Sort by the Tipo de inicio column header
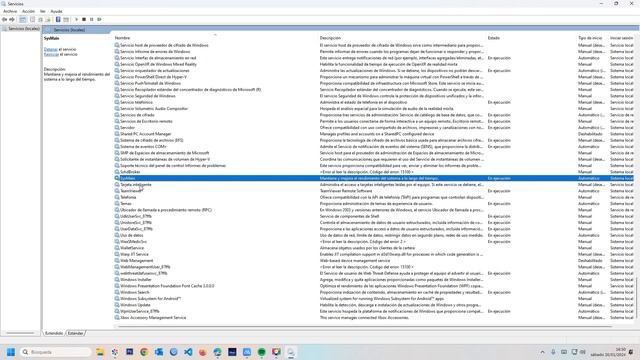Image resolution: width=640 pixels, height=360 pixels. tap(590, 38)
